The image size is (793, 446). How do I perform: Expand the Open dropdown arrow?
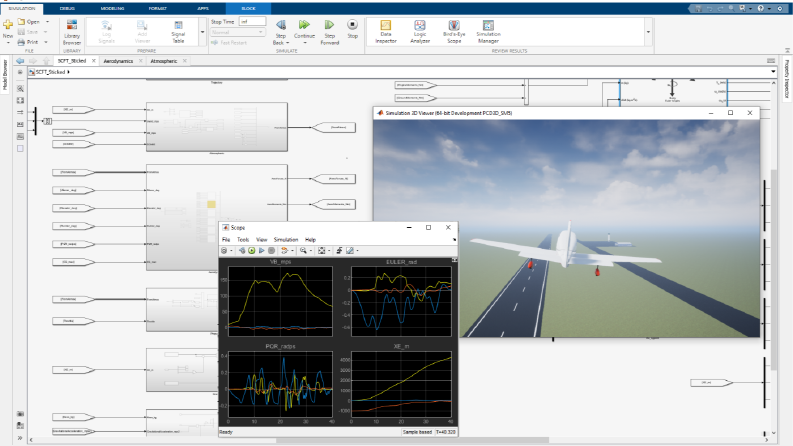pyautogui.click(x=48, y=22)
